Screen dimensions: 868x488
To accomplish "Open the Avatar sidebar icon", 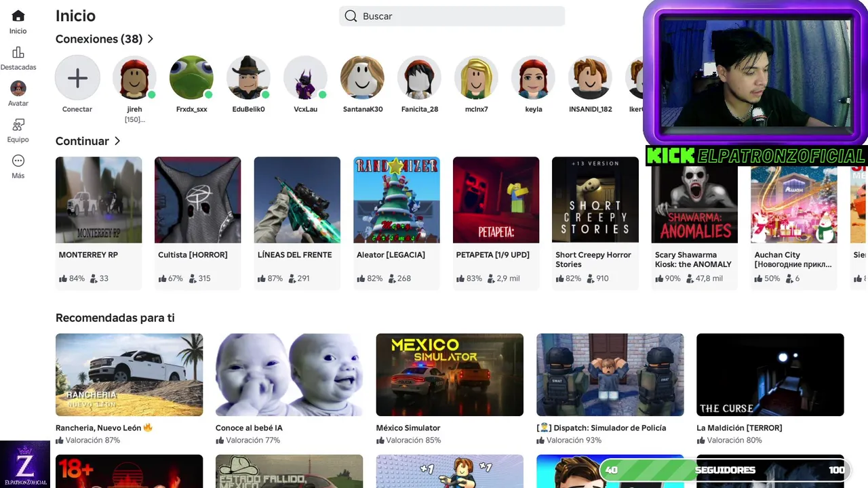I will (x=18, y=88).
